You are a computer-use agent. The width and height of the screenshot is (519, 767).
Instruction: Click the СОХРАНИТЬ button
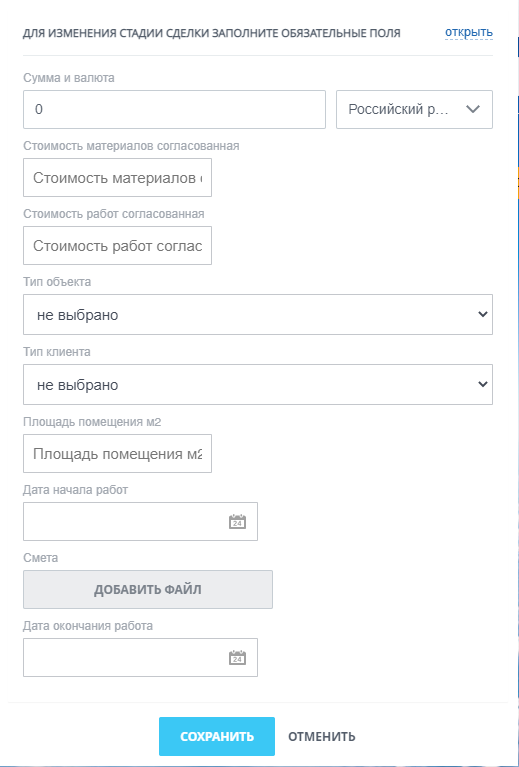coord(217,737)
